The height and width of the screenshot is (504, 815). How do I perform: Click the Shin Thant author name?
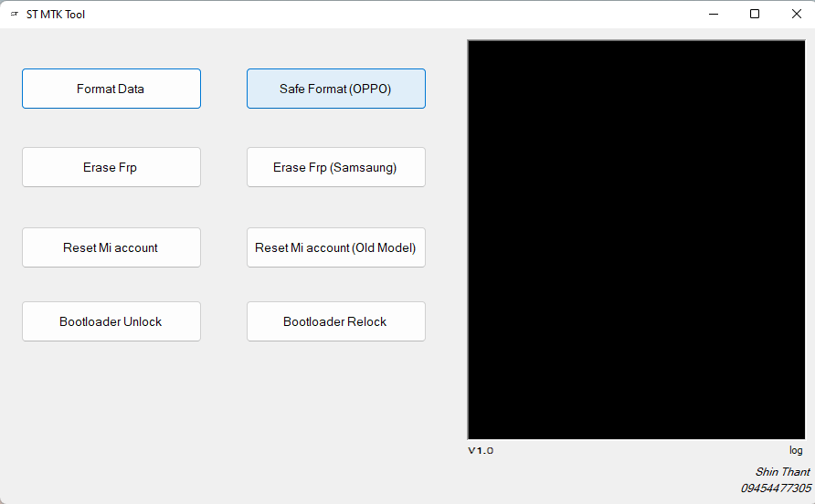tap(782, 472)
